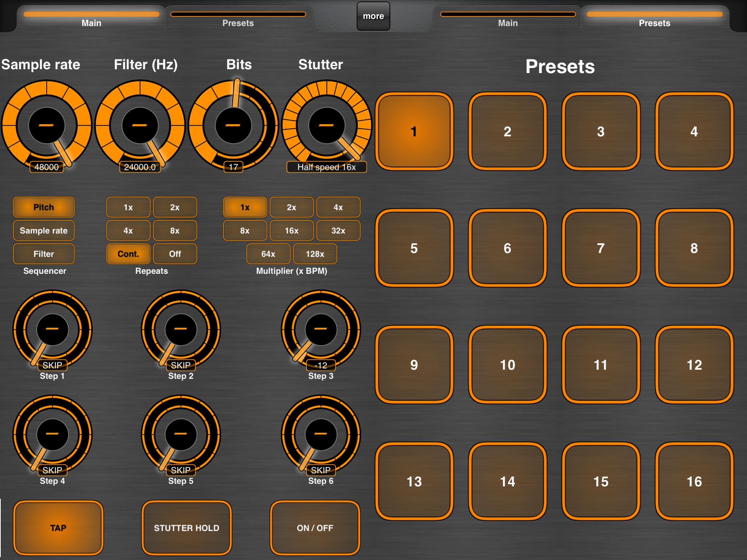Set Repeats to 2x
This screenshot has width=747, height=560.
click(x=175, y=207)
